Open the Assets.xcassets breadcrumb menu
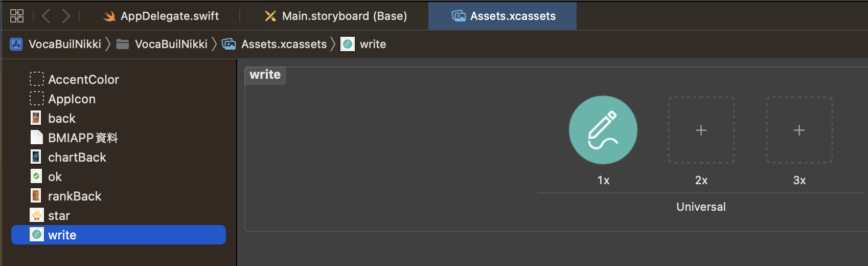Viewport: 868px width, 266px height. [275, 44]
